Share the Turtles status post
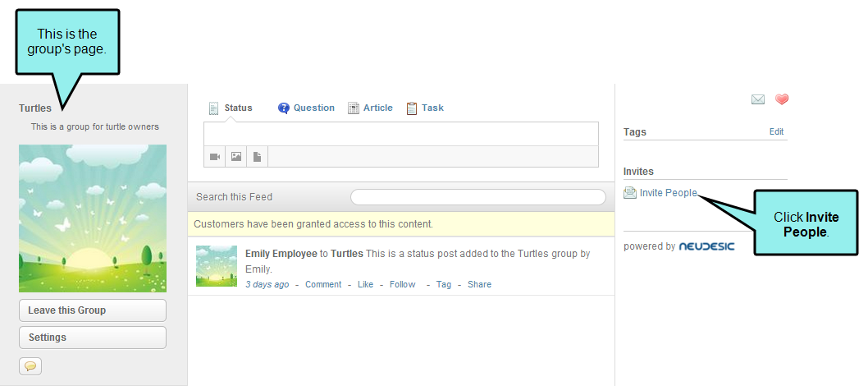 (x=479, y=284)
